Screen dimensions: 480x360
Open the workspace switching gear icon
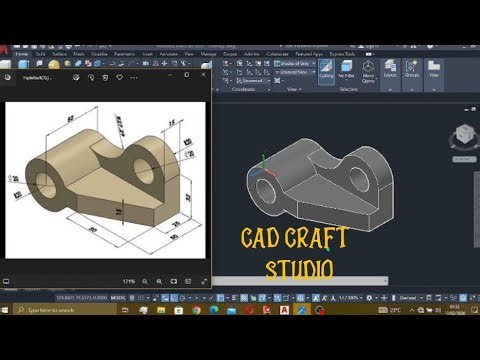pos(369,298)
